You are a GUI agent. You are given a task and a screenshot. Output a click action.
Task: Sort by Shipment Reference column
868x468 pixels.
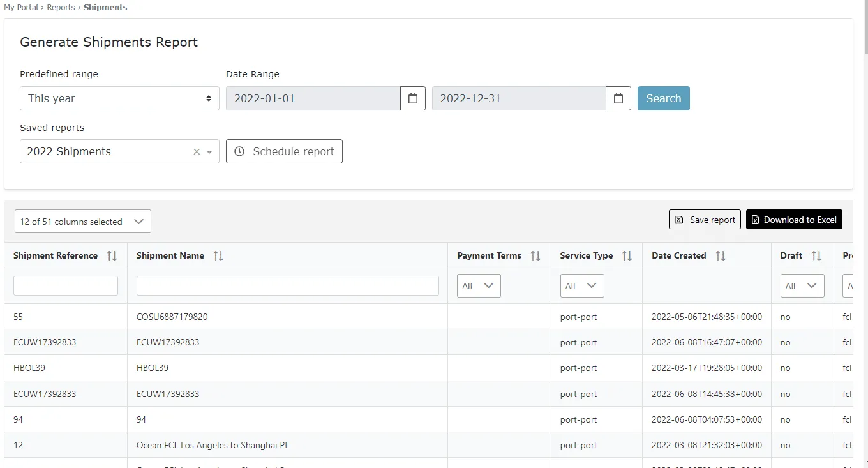tap(112, 256)
